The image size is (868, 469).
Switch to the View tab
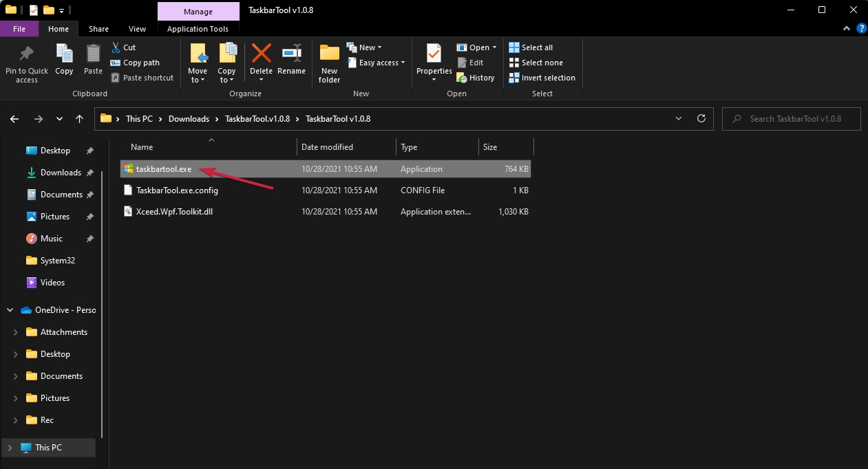137,29
